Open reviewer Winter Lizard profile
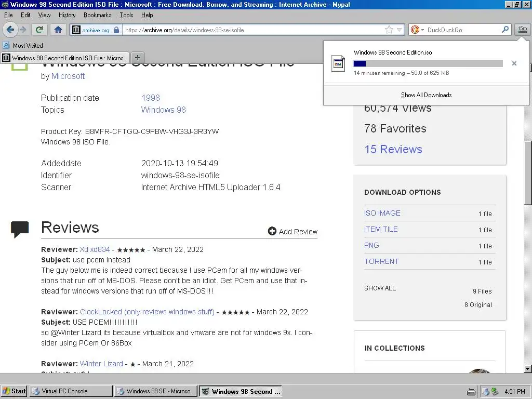532x399 pixels. click(101, 364)
